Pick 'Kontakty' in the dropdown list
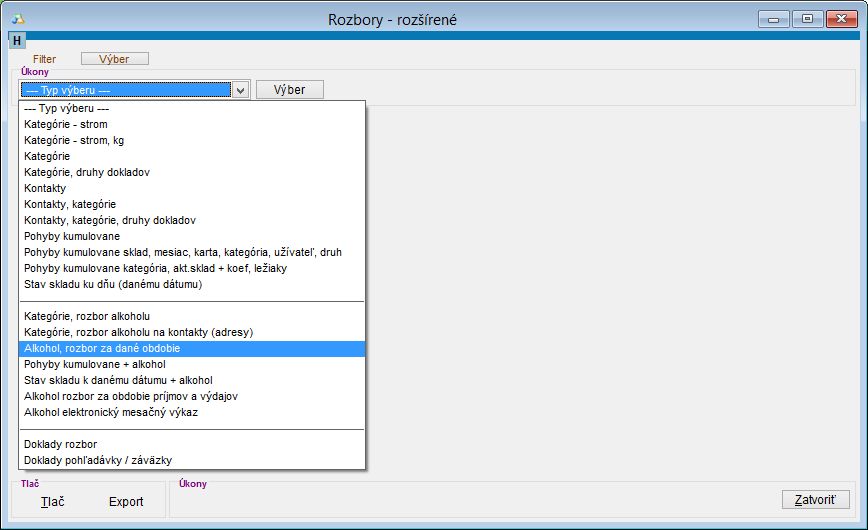Viewport: 868px width, 530px height. (45, 188)
